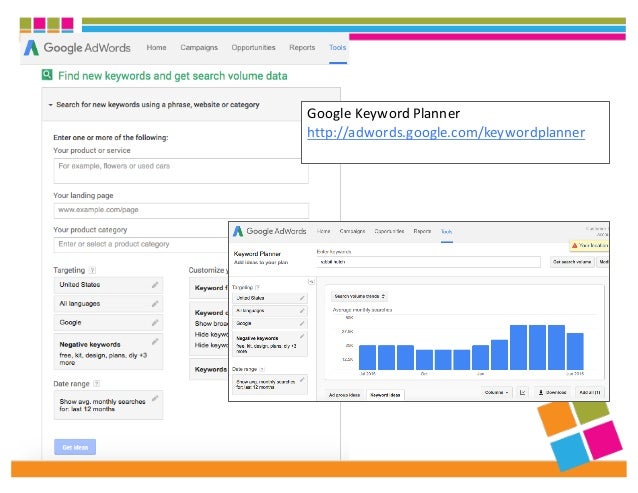Open Tools tab in inset AdWords header
Screen dimensions: 638x493
(x=446, y=231)
